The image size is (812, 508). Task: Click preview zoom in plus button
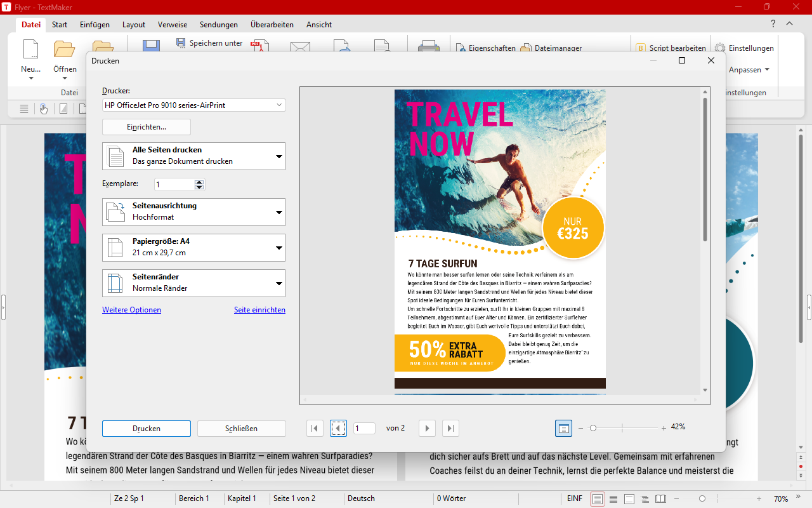pyautogui.click(x=664, y=429)
